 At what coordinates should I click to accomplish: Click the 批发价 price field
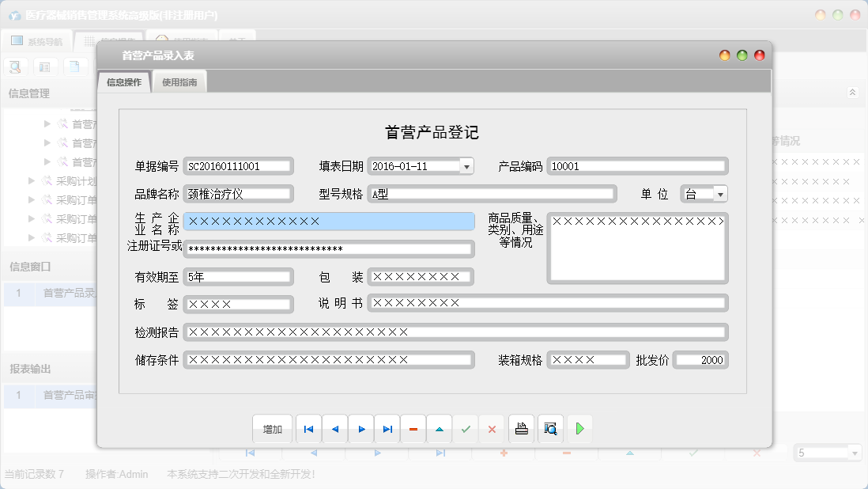click(700, 360)
